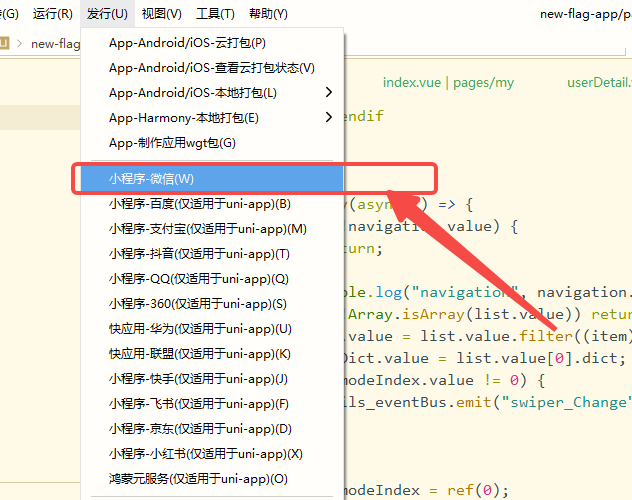632x500 pixels.
Task: Expand App-Harmony-本地打包(E) submenu arrow
Action: [x=329, y=118]
